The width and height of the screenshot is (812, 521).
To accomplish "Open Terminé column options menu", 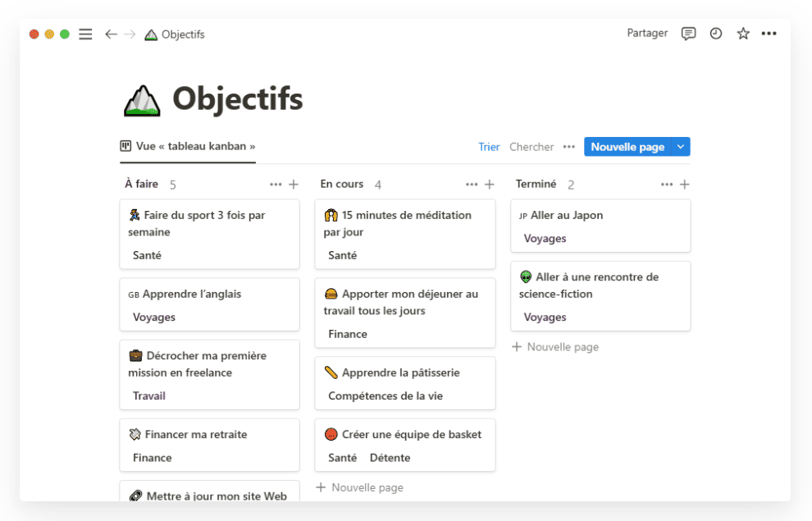I will coord(667,185).
